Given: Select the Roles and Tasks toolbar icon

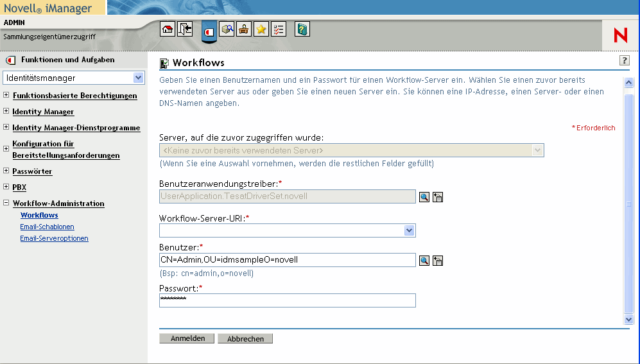Looking at the screenshot, I should click(x=209, y=31).
